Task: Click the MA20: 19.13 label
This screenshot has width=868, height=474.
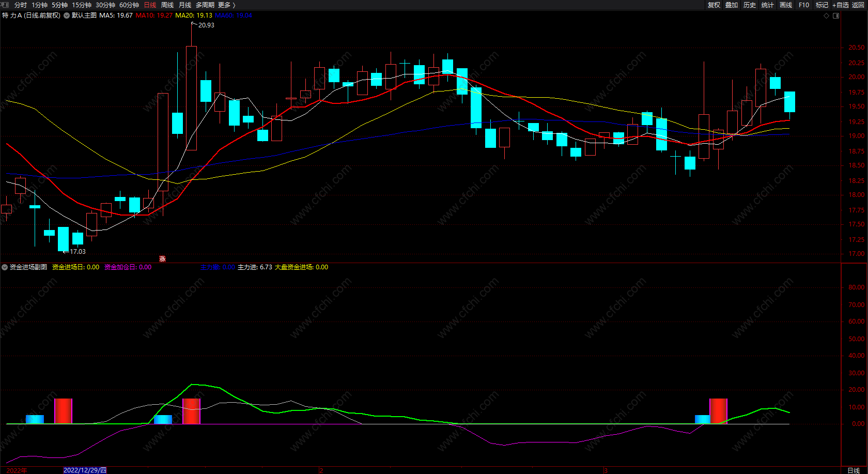Action: [x=194, y=16]
